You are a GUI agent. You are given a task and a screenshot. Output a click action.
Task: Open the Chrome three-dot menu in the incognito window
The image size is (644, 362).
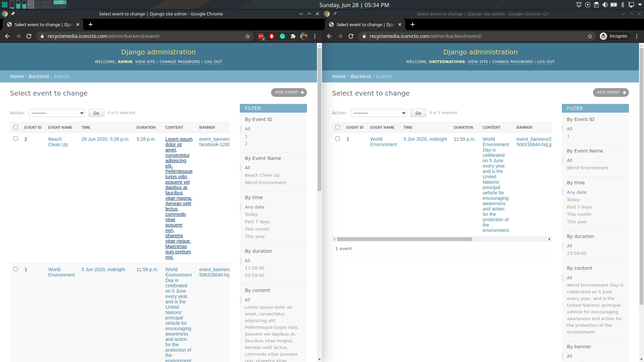[x=637, y=36]
